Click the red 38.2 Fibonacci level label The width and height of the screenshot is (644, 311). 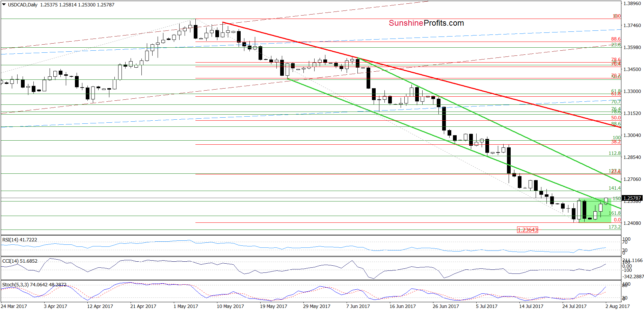616,142
